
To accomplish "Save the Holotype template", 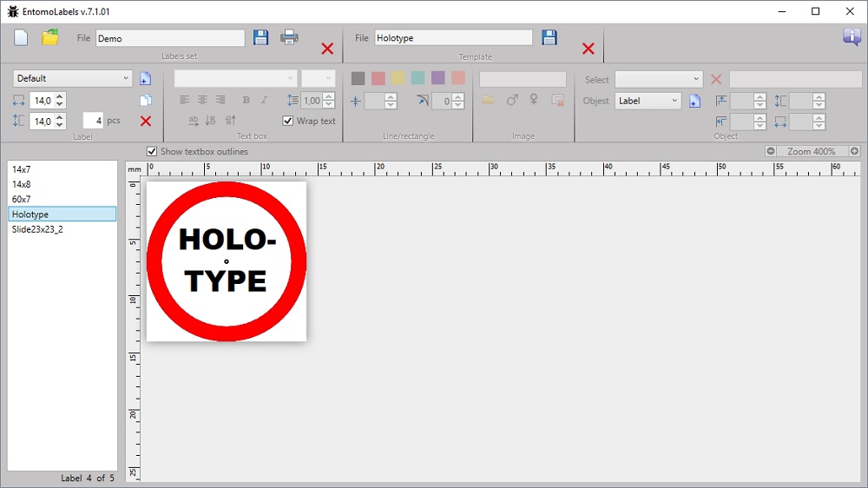I will 549,37.
